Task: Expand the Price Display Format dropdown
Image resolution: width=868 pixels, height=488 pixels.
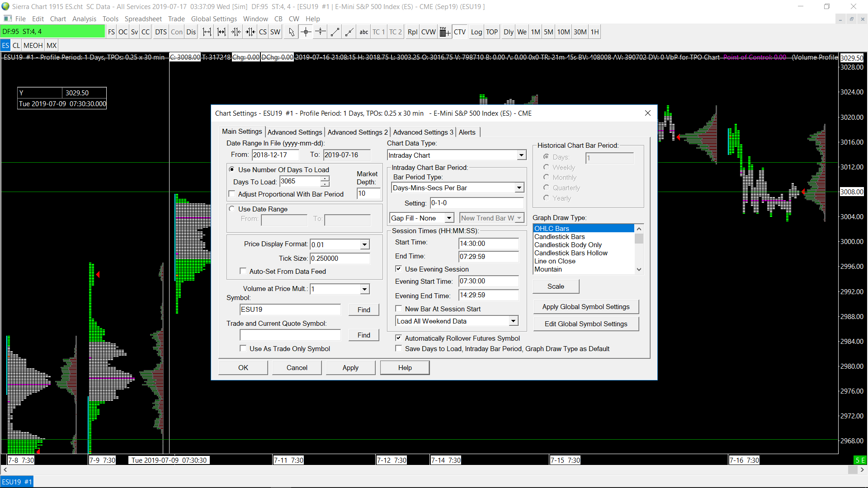Action: click(364, 244)
